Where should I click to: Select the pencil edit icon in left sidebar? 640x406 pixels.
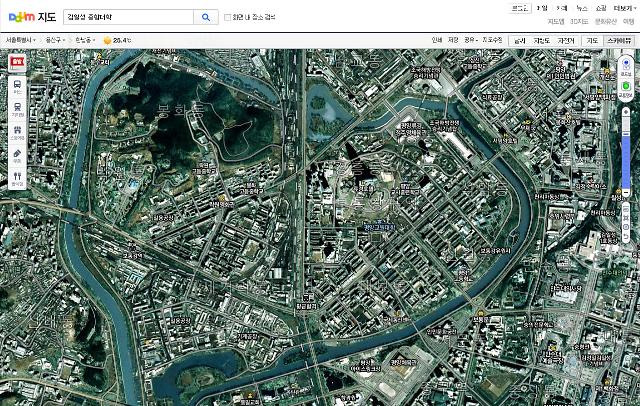point(17,155)
